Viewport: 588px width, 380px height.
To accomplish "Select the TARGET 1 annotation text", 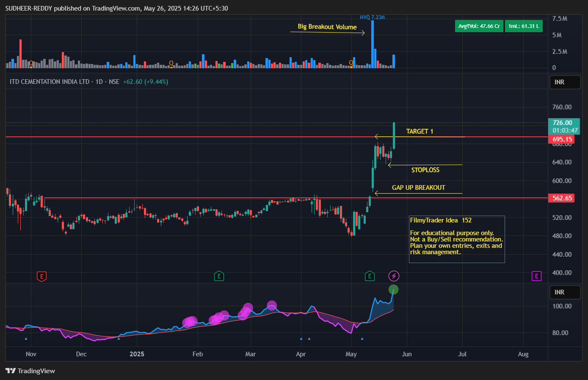I will 420,131.
